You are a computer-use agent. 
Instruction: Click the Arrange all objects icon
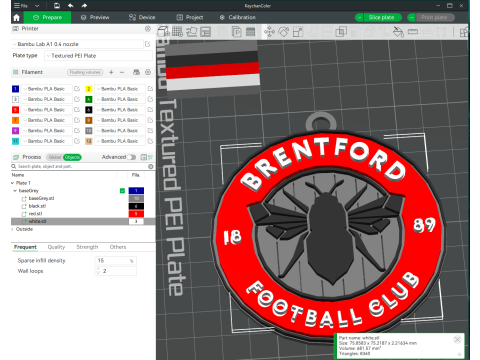coord(206,32)
